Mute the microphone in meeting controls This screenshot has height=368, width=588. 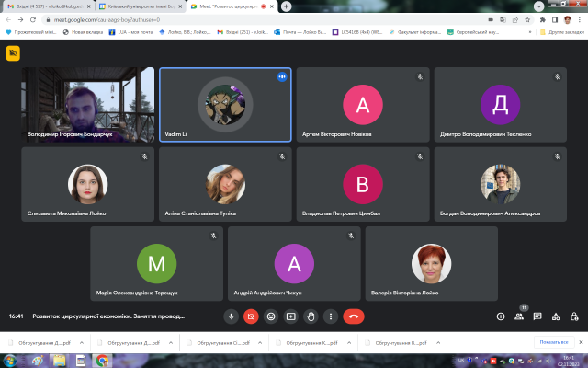(232, 316)
